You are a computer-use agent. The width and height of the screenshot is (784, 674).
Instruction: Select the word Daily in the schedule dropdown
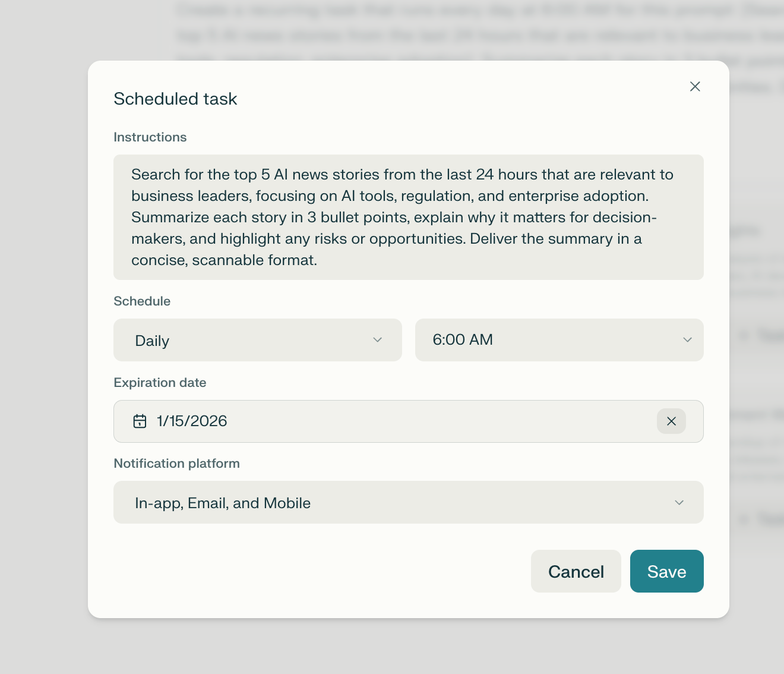click(152, 340)
